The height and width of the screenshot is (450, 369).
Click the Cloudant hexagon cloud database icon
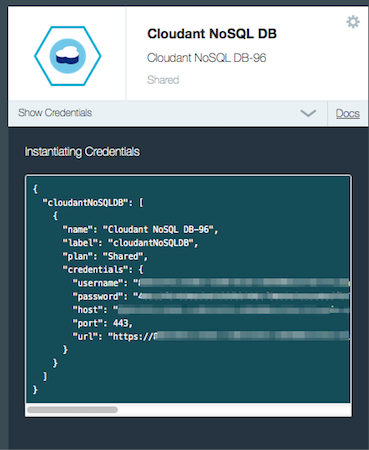68,56
